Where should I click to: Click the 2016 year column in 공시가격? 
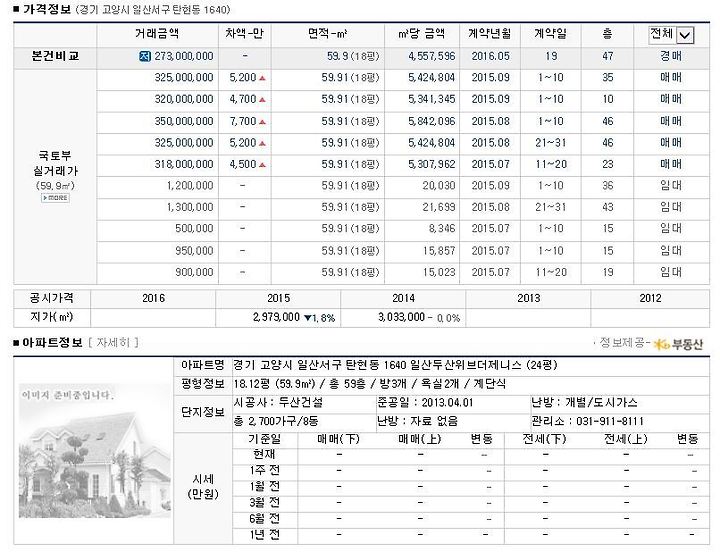[x=153, y=299]
